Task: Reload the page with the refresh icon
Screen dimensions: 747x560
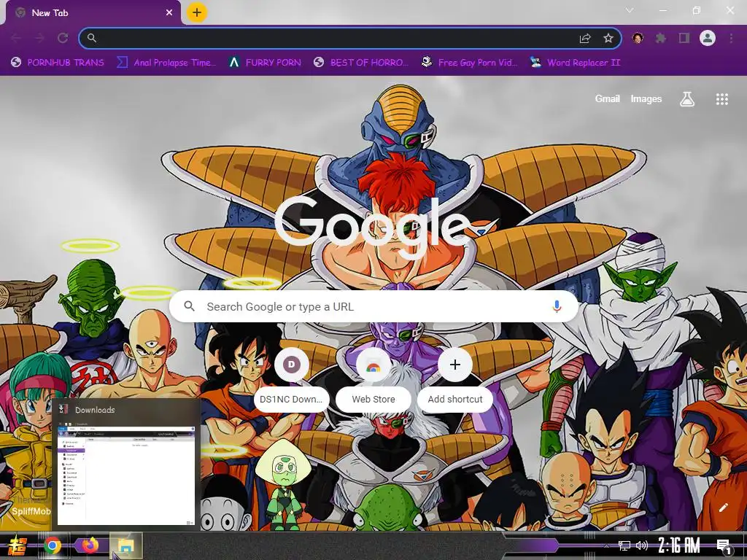Action: tap(63, 38)
